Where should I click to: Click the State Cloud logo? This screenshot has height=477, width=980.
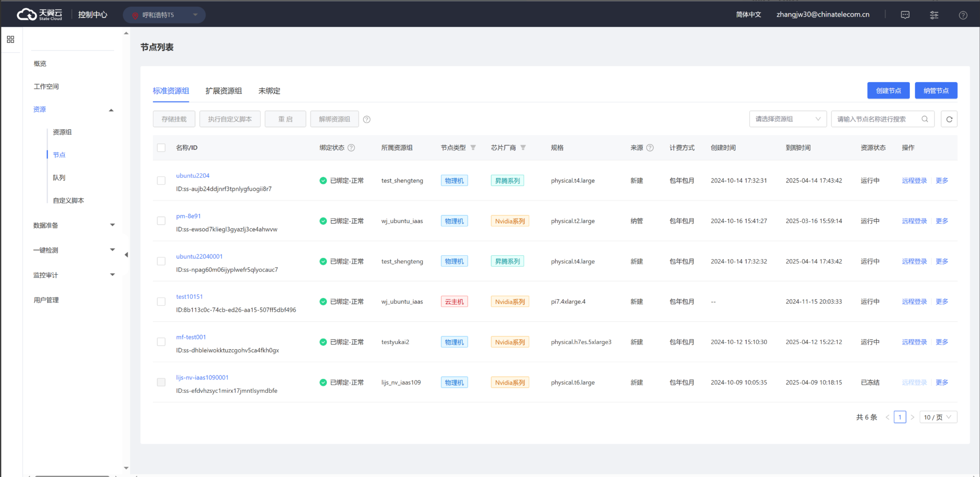pos(40,15)
